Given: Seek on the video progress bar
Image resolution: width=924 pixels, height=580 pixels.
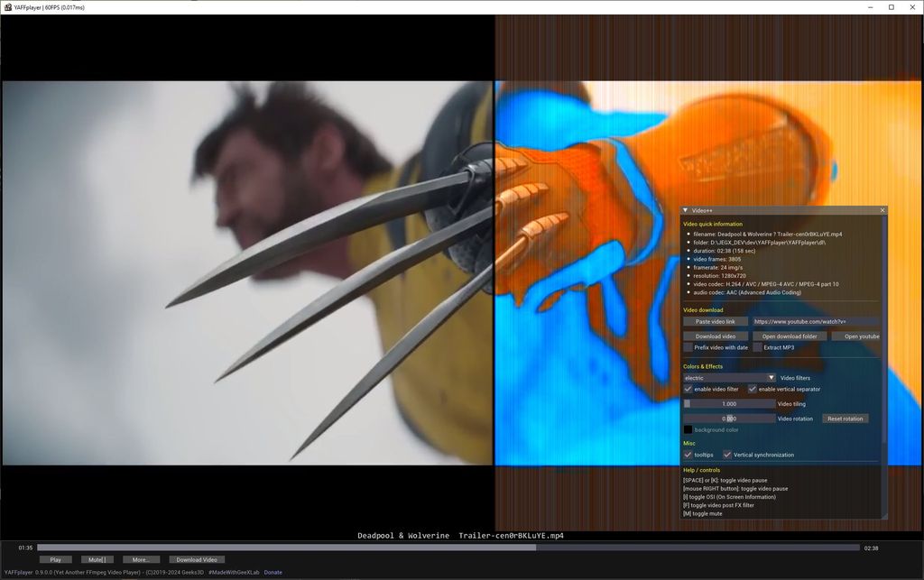Looking at the screenshot, I should pyautogui.click(x=448, y=548).
